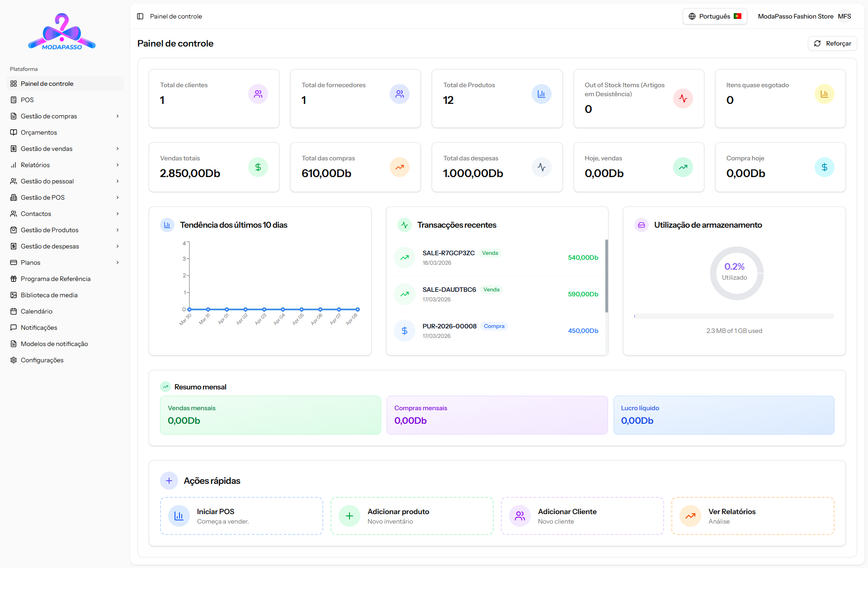
Task: Click the storage usage progress bar
Action: tap(734, 316)
